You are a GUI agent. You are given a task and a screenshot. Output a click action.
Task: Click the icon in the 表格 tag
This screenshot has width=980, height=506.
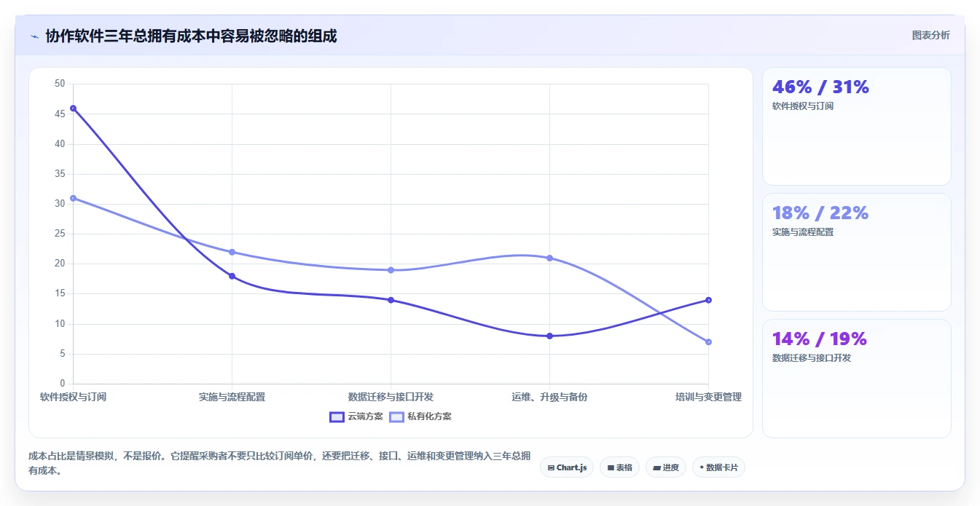[x=611, y=467]
